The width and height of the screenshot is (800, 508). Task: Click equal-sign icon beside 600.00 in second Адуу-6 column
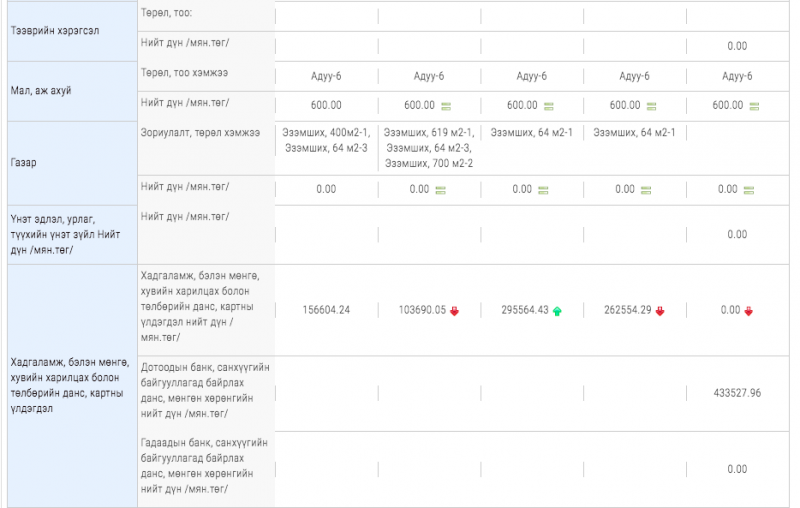pyautogui.click(x=444, y=106)
